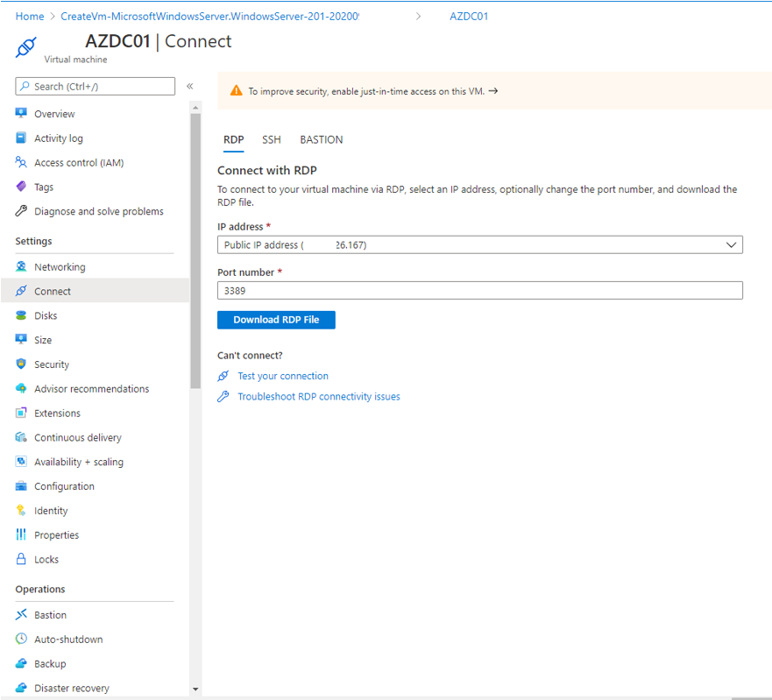Viewport: 772px width, 700px height.
Task: Click the Identity key icon
Action: coord(21,510)
